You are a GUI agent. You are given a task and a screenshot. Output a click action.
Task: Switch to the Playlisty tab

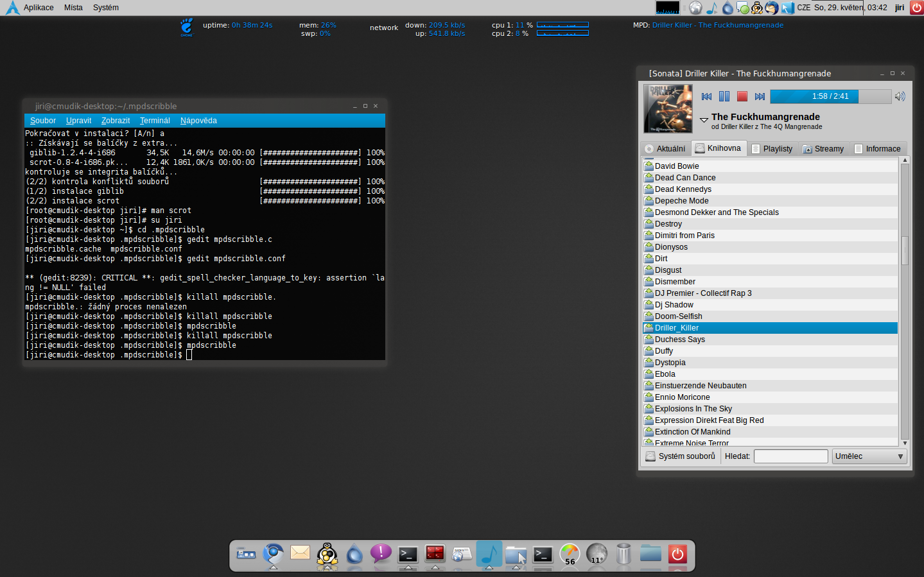pos(772,148)
